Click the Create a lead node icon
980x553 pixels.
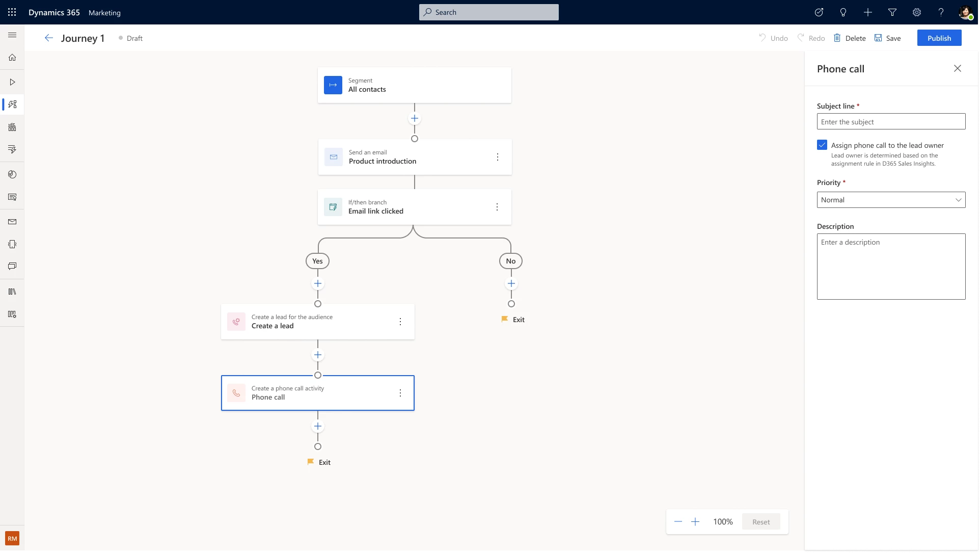pyautogui.click(x=236, y=321)
